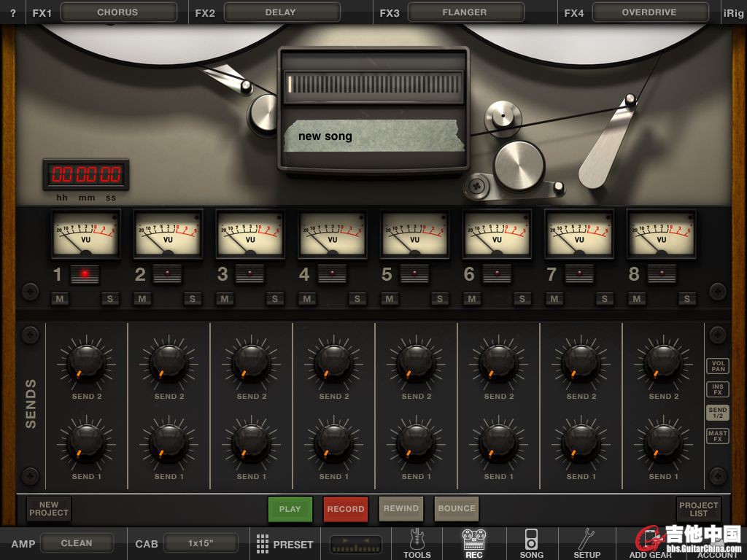The width and height of the screenshot is (747, 560).
Task: Open FX3 Flanger effect selector
Action: 466,12
